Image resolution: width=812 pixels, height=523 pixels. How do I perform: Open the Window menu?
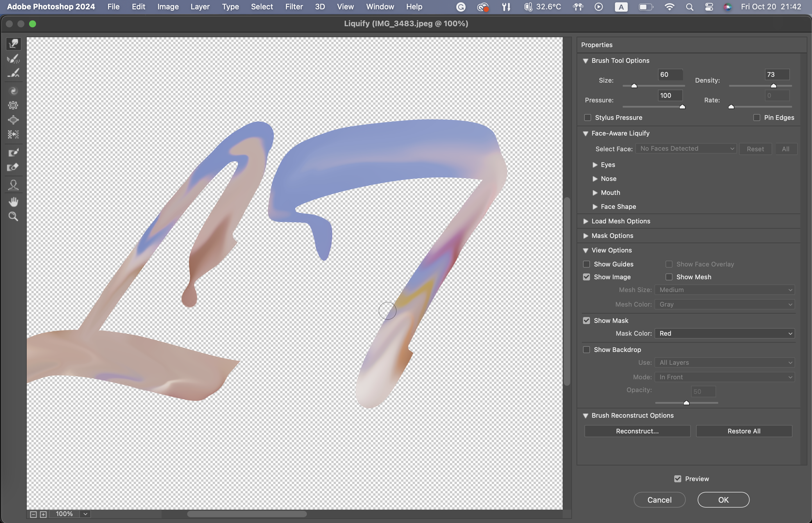[x=380, y=7]
